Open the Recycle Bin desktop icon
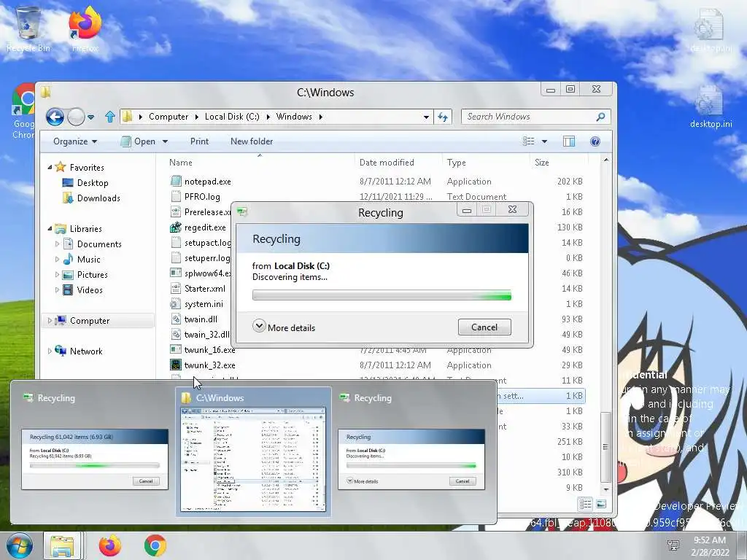This screenshot has height=560, width=747. pos(28,29)
